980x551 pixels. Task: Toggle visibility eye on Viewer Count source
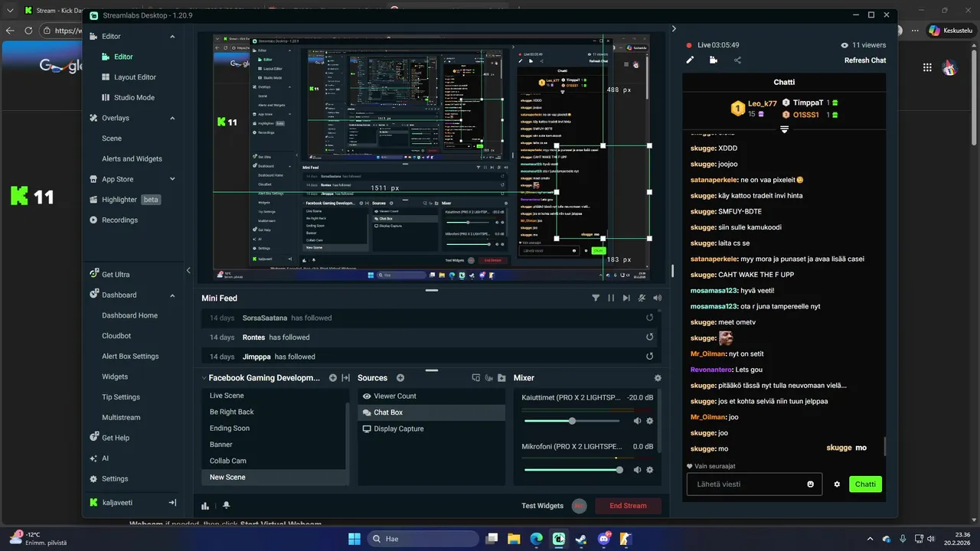point(367,396)
